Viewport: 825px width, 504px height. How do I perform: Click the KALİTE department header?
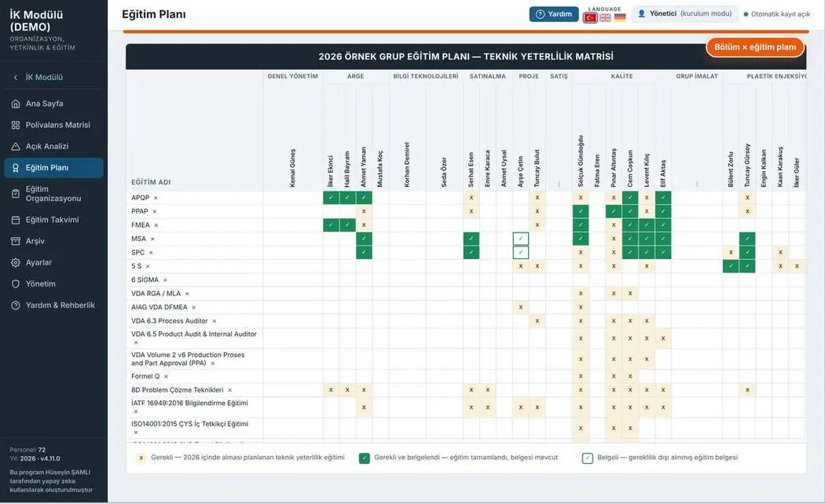(x=622, y=76)
